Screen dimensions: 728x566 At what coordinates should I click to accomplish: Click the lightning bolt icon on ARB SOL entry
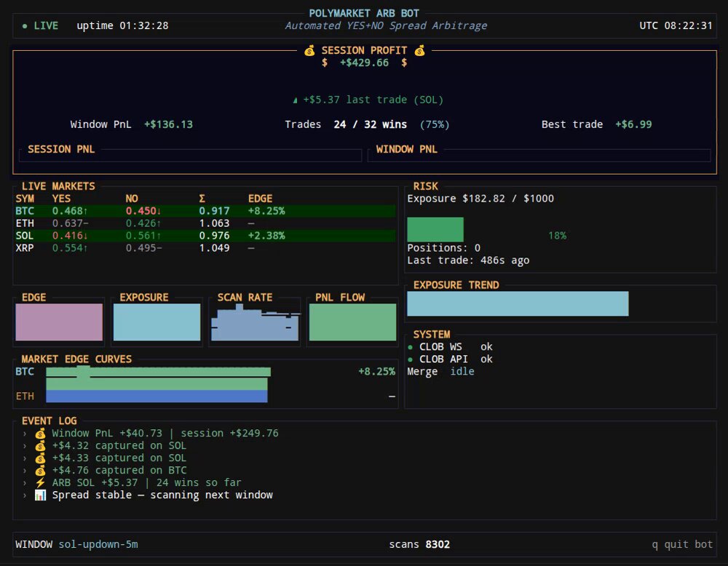coord(40,483)
